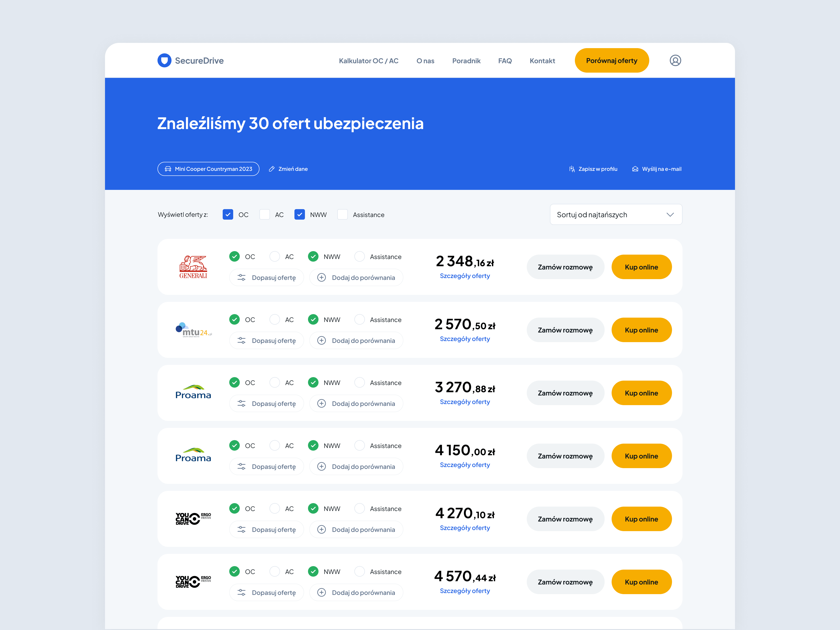Toggle AC coverage on the Generali offer

point(275,257)
